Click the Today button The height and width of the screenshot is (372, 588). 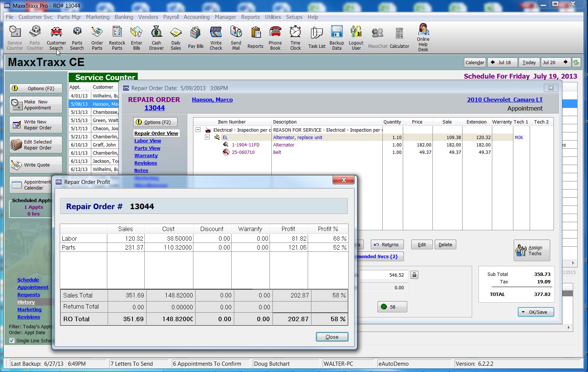coord(529,62)
